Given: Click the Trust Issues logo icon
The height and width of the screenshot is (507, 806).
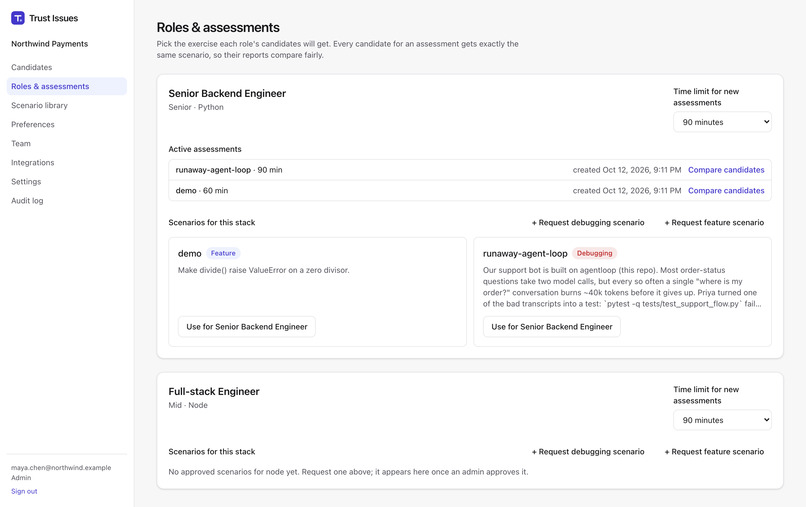Looking at the screenshot, I should 17,18.
